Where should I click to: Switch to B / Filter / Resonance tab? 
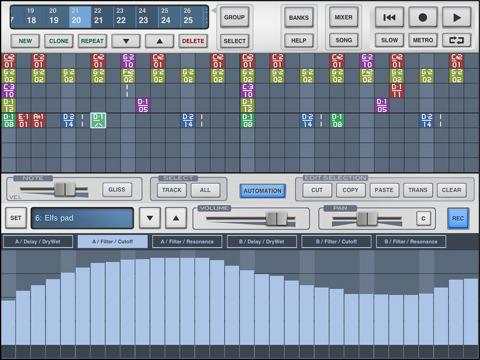(411, 242)
